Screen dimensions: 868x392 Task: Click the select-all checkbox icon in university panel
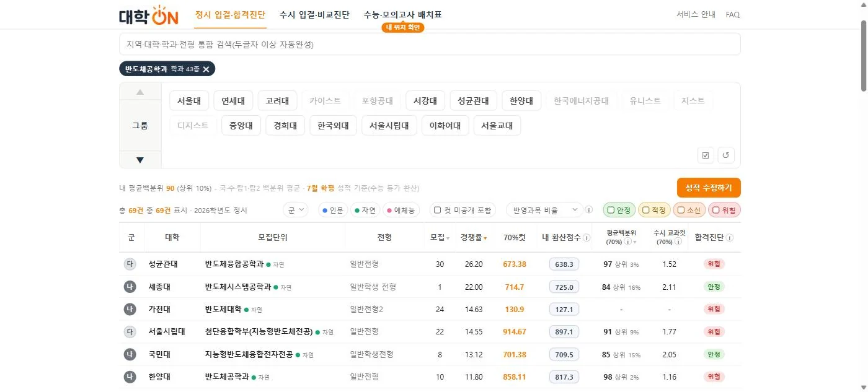pos(706,155)
